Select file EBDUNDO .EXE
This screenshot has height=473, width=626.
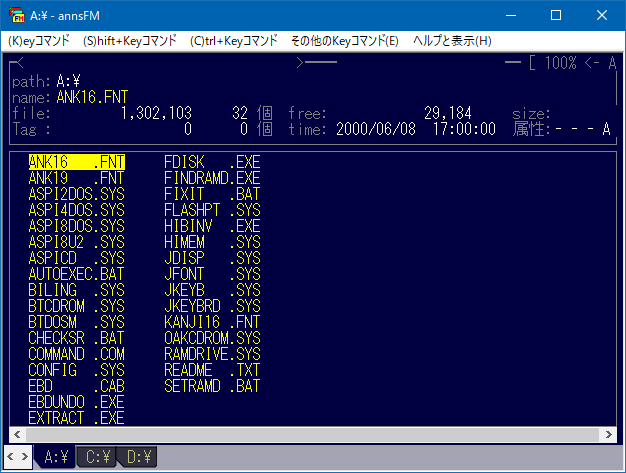point(77,402)
